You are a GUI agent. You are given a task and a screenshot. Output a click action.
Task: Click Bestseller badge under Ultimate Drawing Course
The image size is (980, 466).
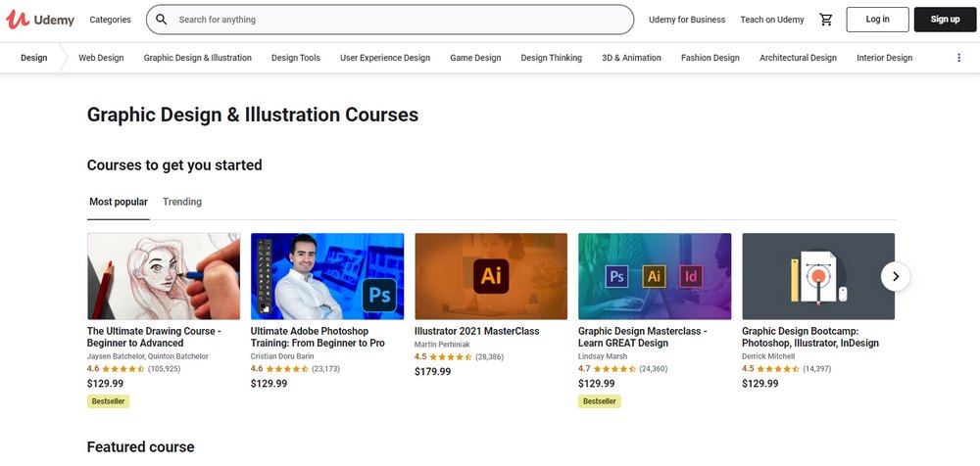(108, 401)
